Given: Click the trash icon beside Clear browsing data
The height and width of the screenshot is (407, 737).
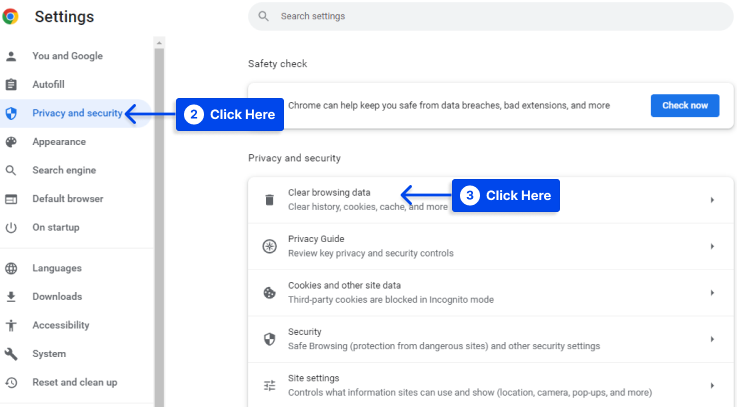Looking at the screenshot, I should click(269, 200).
